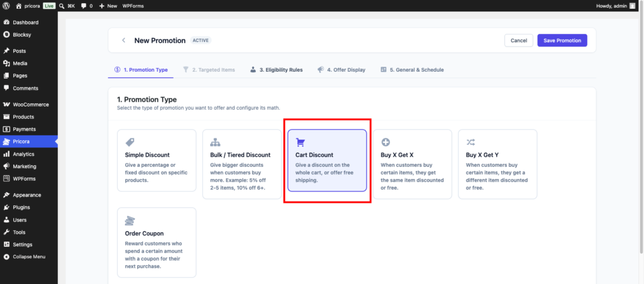Click the Plugins plug icon in sidebar
This screenshot has height=284, width=644.
click(x=6, y=208)
